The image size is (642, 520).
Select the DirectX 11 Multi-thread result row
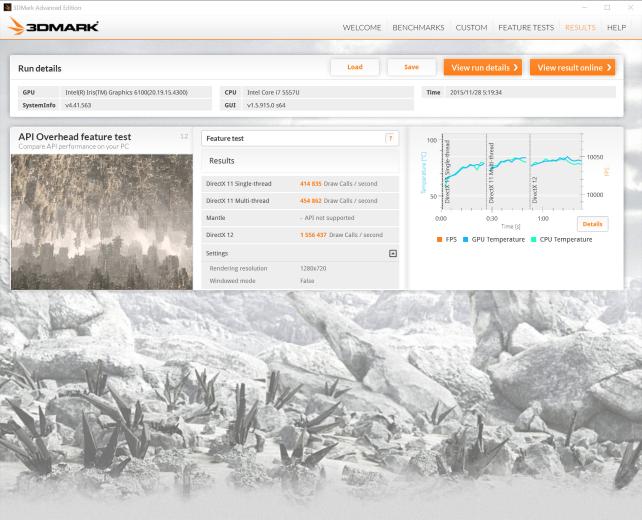tap(300, 201)
